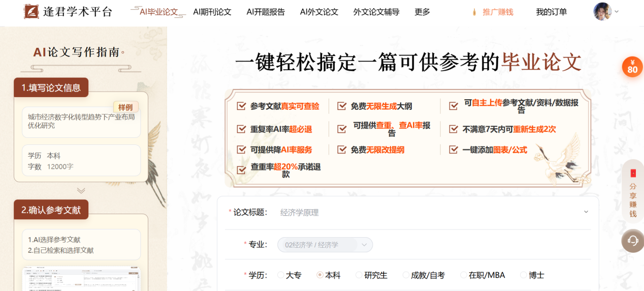The height and width of the screenshot is (291, 644).
Task: Switch to the AI毕业论文 tab
Action: 159,12
